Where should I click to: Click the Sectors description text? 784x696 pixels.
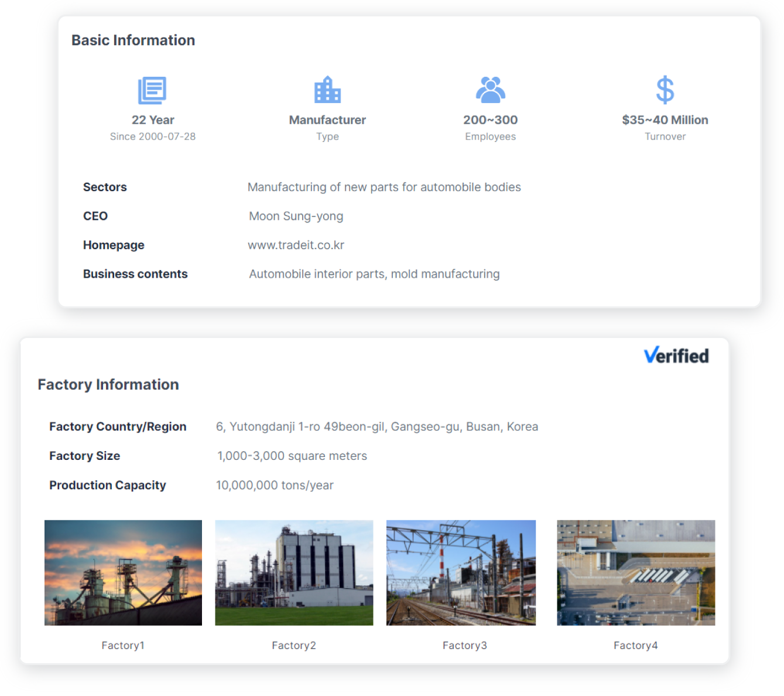coord(384,187)
